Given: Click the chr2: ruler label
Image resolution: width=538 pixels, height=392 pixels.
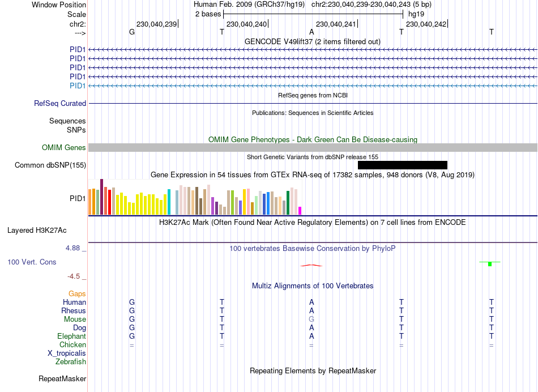Looking at the screenshot, I should tap(78, 24).
